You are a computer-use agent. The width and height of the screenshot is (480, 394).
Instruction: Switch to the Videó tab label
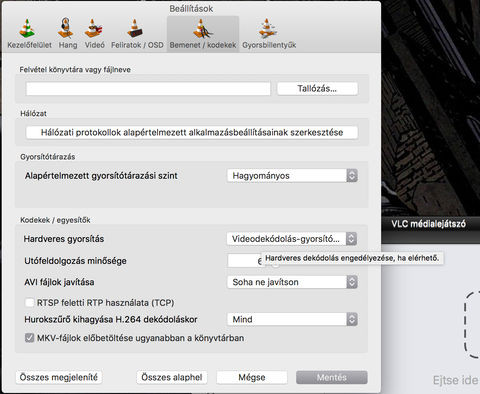(95, 45)
